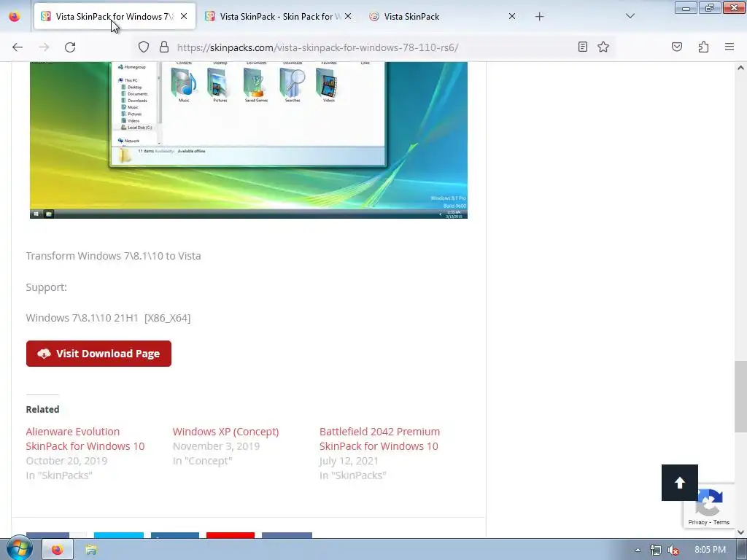Switch to the third 'Vista SkinPack' tab
Image resolution: width=747 pixels, height=560 pixels.
coord(443,16)
